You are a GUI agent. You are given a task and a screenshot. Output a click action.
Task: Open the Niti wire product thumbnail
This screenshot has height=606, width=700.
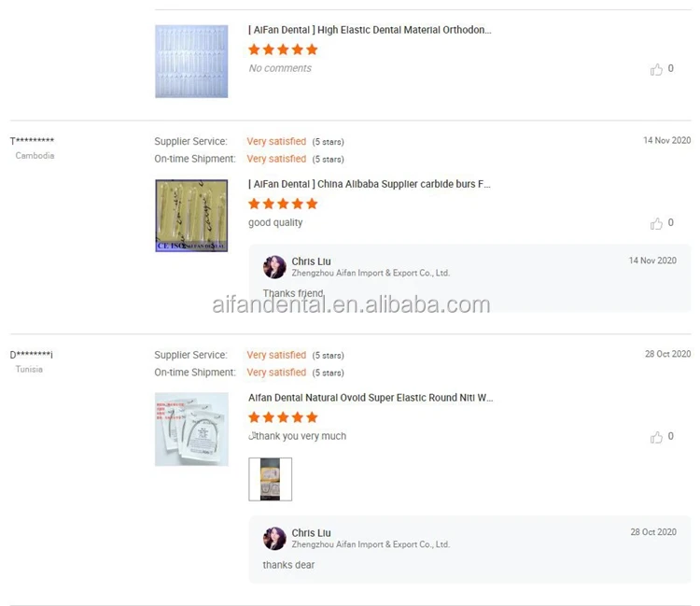[x=191, y=429]
